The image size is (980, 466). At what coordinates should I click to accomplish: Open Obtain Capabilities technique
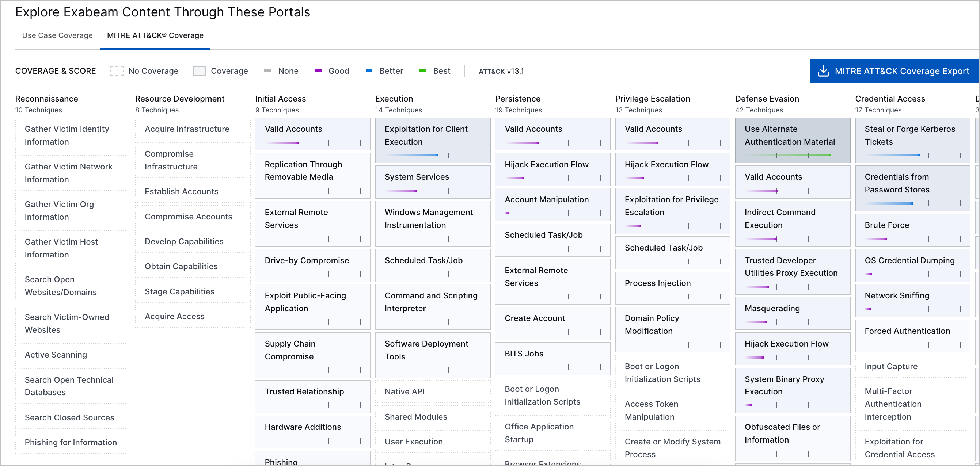(x=193, y=267)
